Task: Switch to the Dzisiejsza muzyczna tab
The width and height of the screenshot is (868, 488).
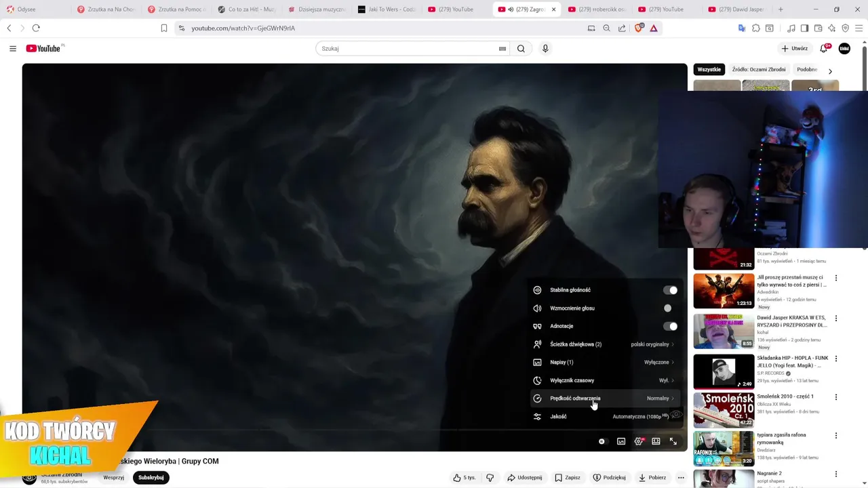Action: click(316, 9)
